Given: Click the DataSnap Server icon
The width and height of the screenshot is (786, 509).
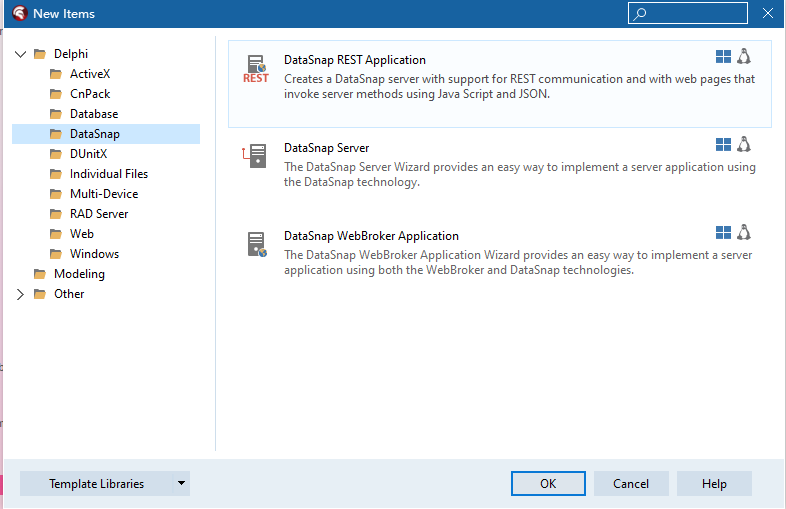Looking at the screenshot, I should pyautogui.click(x=255, y=156).
